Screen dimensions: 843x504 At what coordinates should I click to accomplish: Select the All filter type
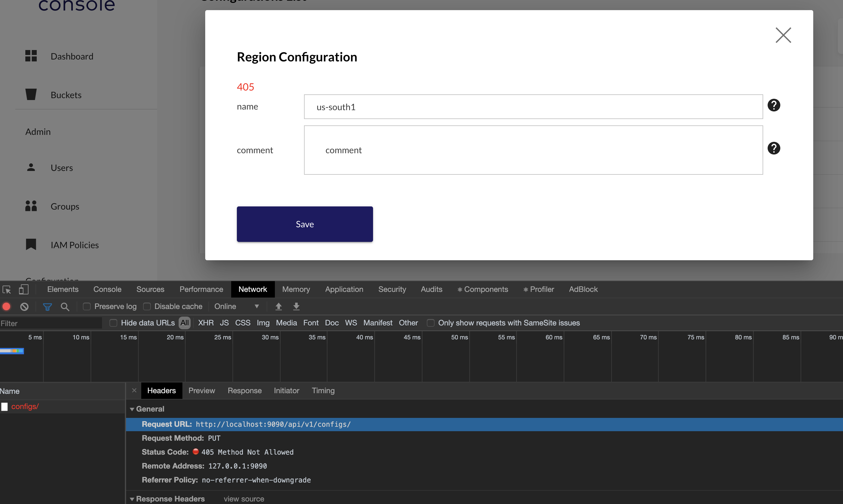pos(184,323)
